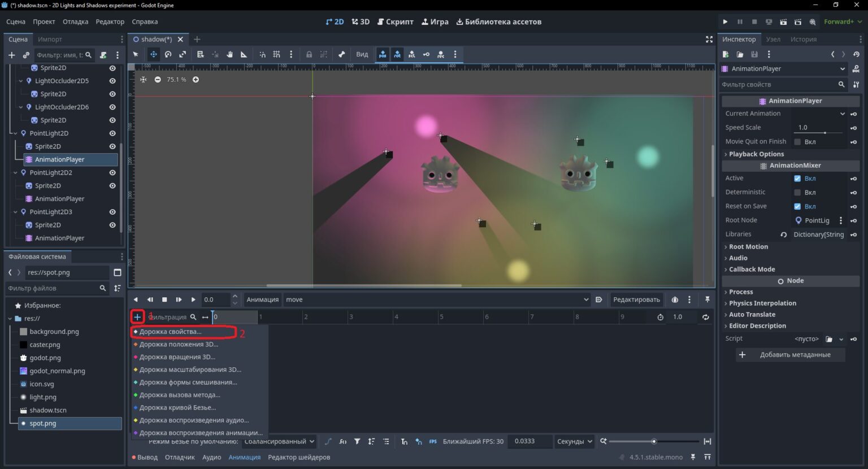This screenshot has height=469, width=868.
Task: Zoom out the 2D viewport
Action: coord(158,80)
